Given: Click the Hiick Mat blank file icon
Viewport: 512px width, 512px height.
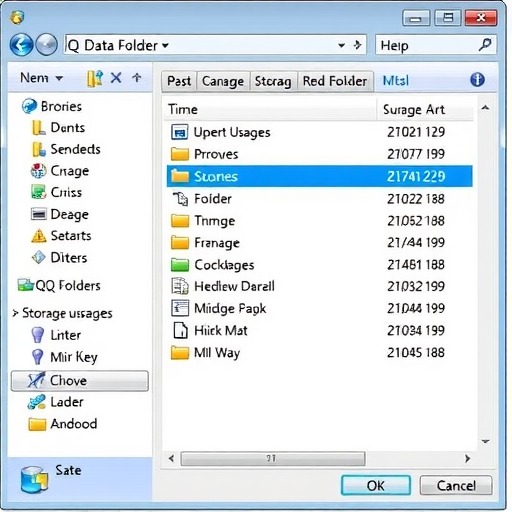Looking at the screenshot, I should click(180, 330).
